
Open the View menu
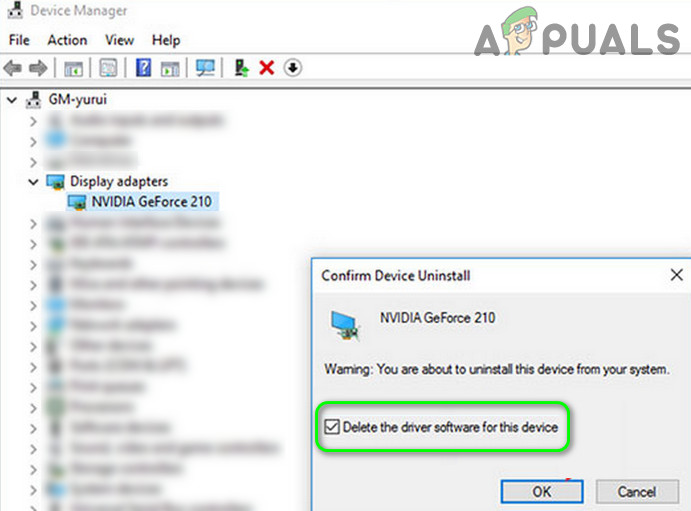click(119, 41)
